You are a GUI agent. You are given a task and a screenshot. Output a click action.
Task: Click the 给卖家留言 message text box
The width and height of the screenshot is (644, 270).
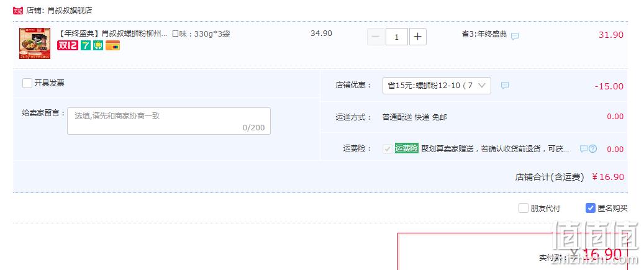click(x=169, y=121)
